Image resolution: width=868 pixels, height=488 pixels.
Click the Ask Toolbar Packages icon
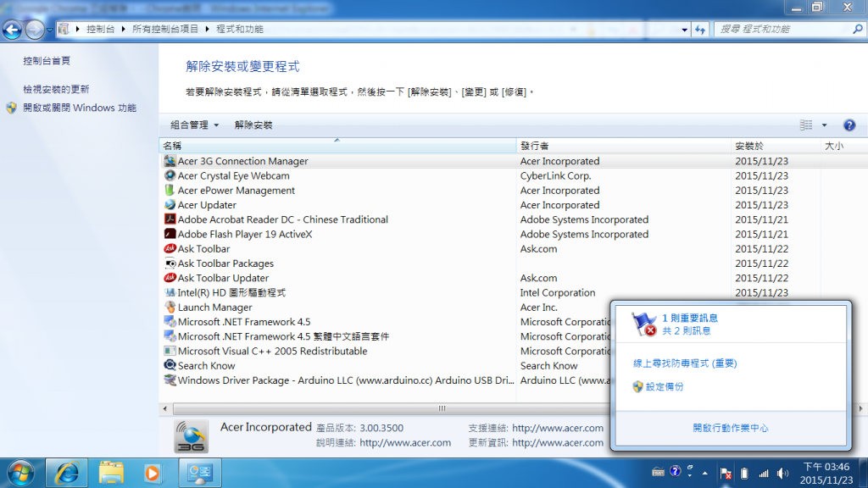(170, 263)
